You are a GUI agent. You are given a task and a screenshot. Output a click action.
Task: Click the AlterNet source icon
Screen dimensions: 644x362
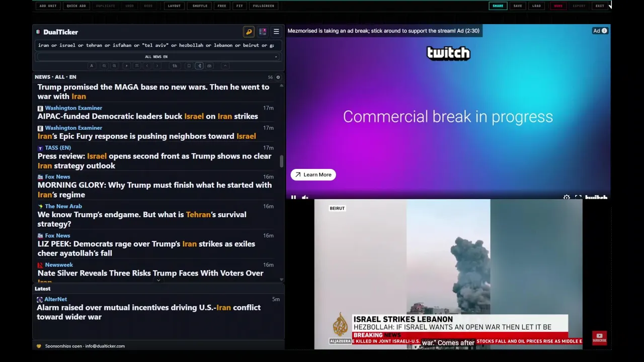(x=40, y=299)
